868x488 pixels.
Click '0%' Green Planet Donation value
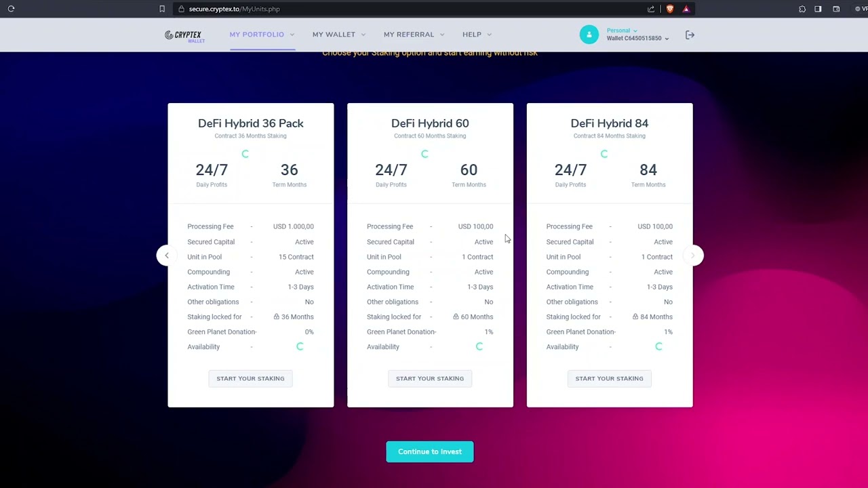(309, 331)
